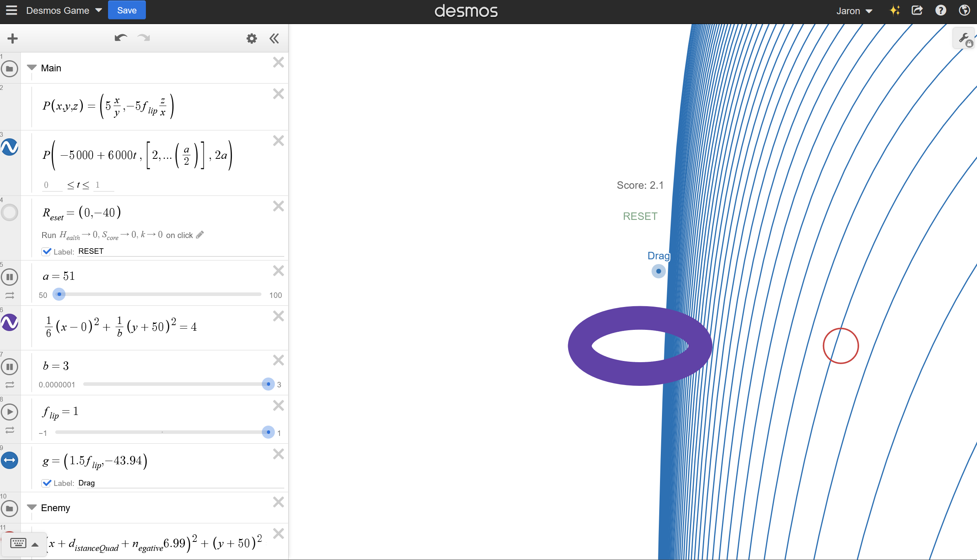Show the hidden Reset point

pyautogui.click(x=9, y=213)
